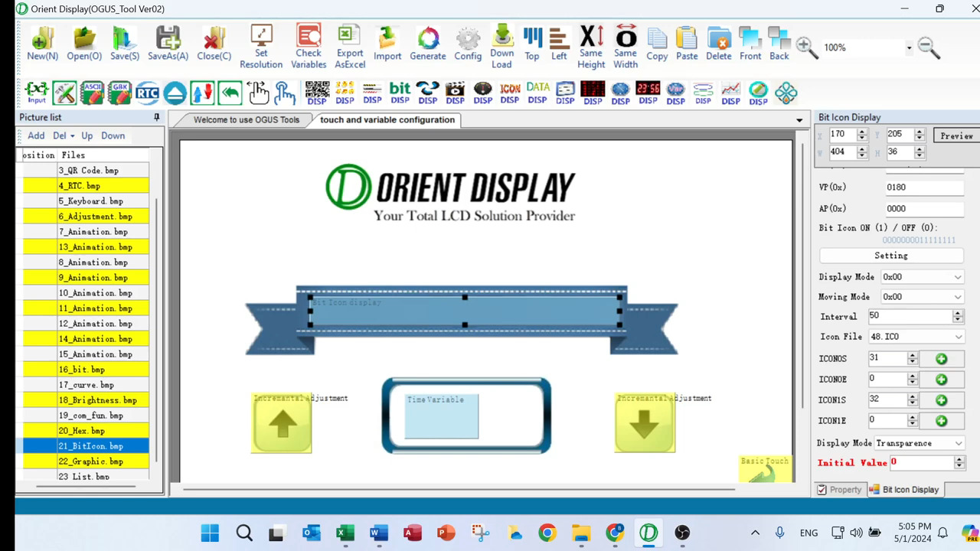The width and height of the screenshot is (980, 551).
Task: Click Up in Picture list
Action: pos(87,135)
